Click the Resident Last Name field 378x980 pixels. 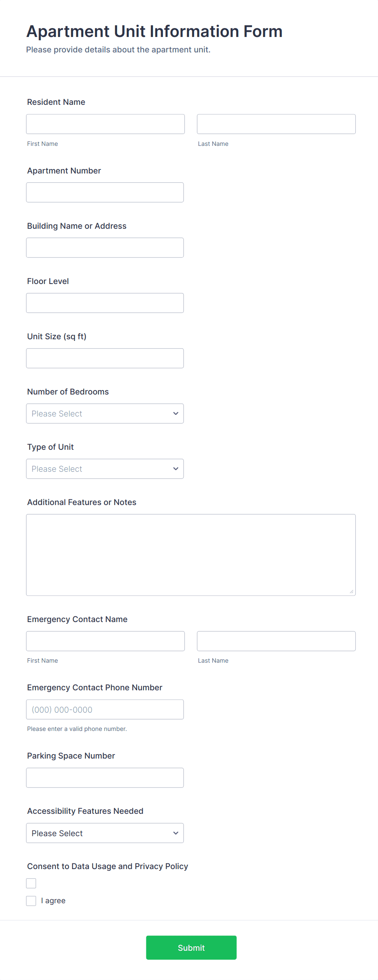pyautogui.click(x=276, y=124)
